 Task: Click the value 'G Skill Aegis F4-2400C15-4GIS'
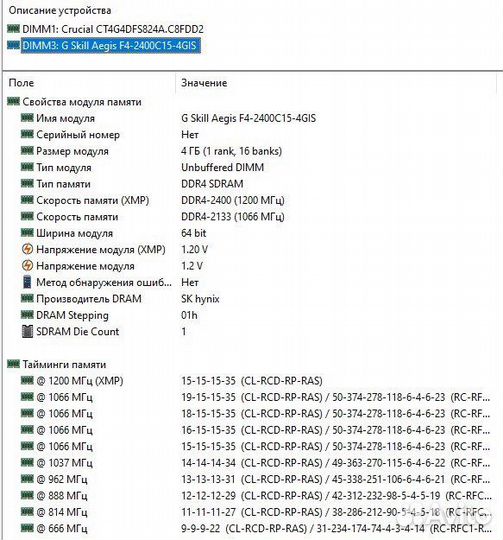[249, 118]
